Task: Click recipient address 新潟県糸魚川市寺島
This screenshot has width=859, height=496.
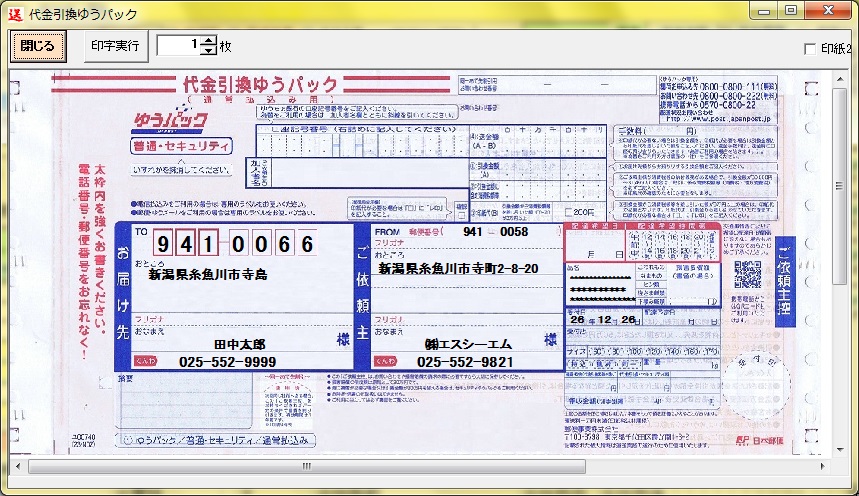Action: [208, 275]
